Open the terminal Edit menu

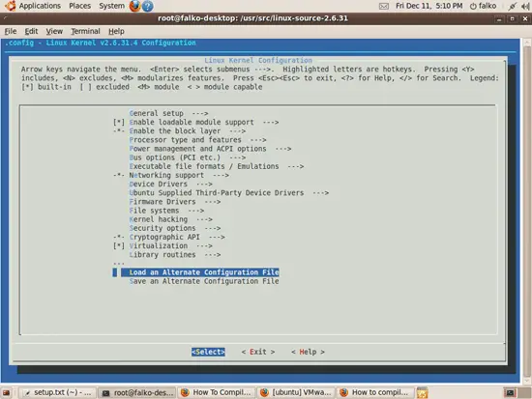[31, 31]
